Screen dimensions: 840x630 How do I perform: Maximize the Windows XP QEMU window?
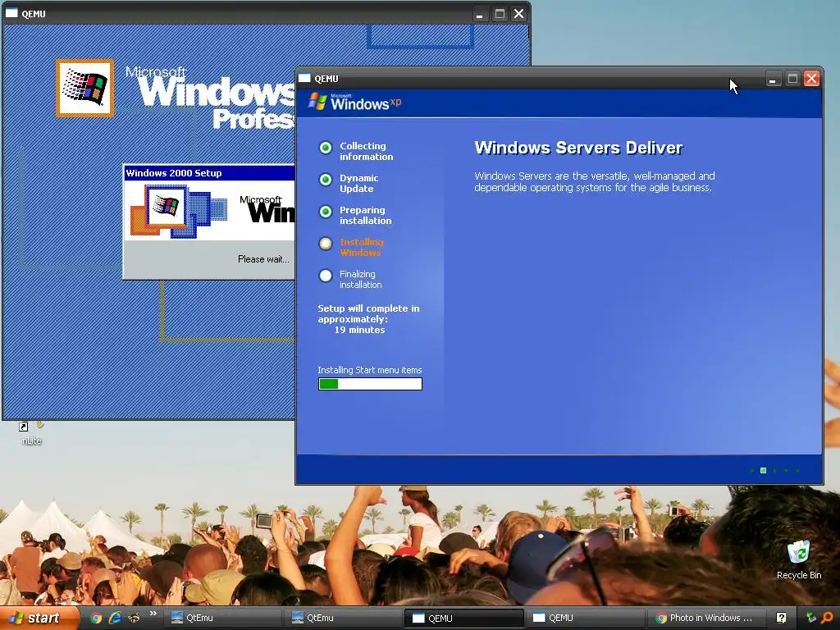coord(792,79)
